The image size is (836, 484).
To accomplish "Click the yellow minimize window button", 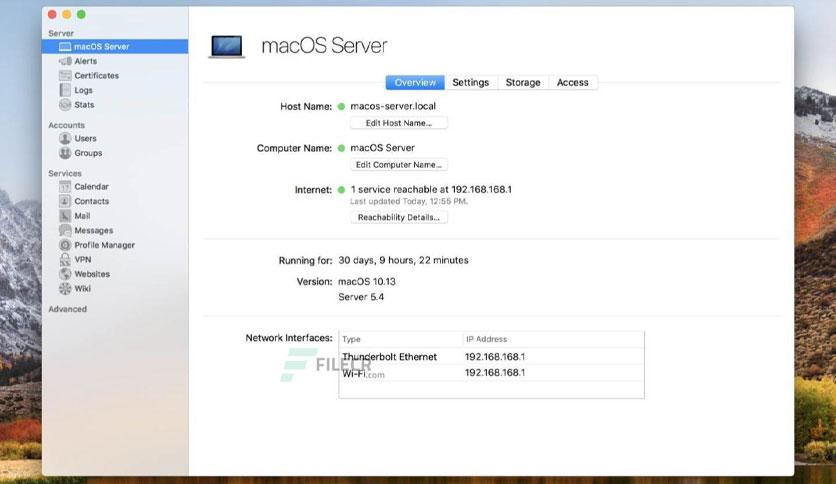I will (x=67, y=14).
